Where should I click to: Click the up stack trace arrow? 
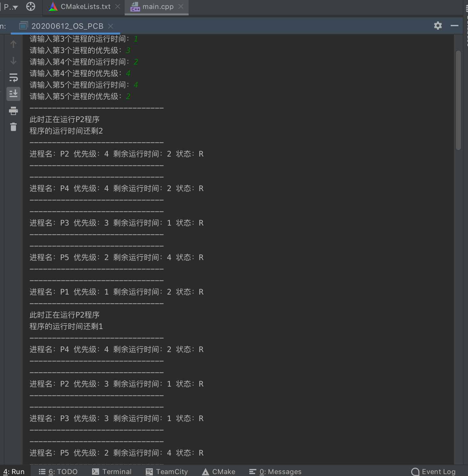(x=13, y=44)
